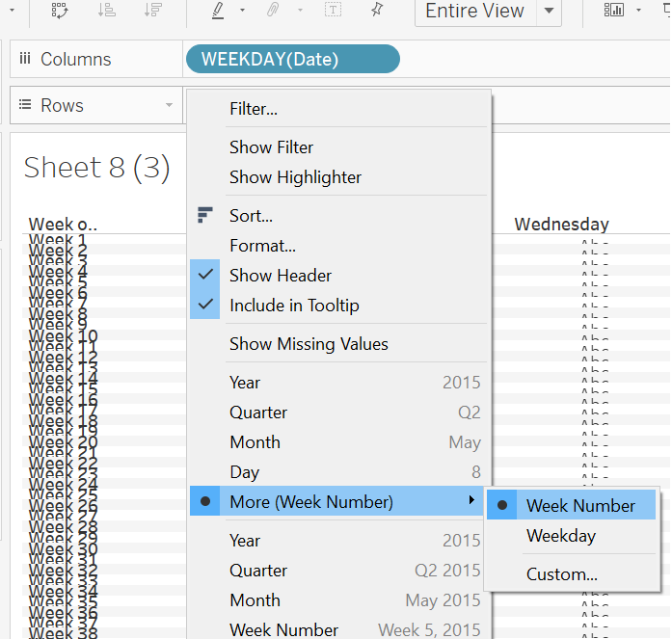
Task: Click the swap rows and columns icon
Action: point(60,10)
